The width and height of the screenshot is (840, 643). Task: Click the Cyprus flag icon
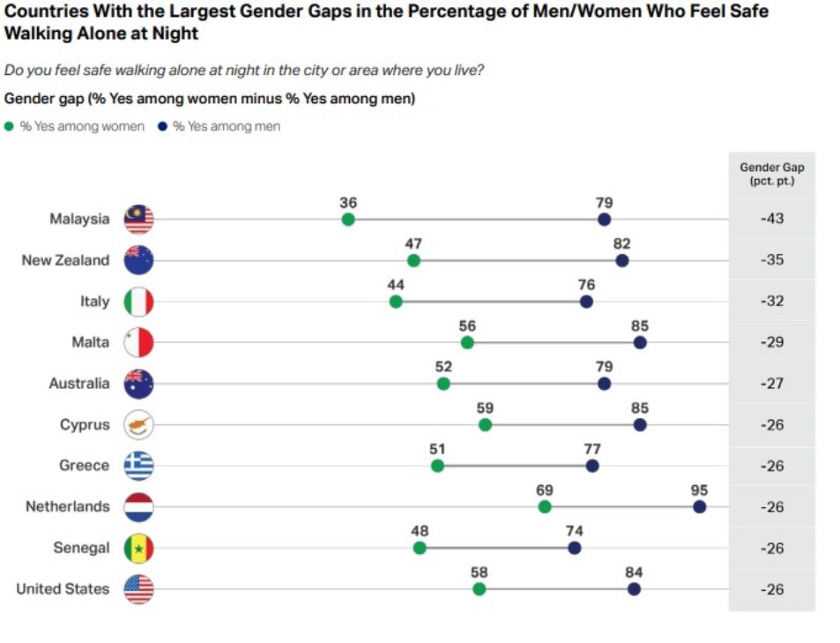pyautogui.click(x=139, y=425)
